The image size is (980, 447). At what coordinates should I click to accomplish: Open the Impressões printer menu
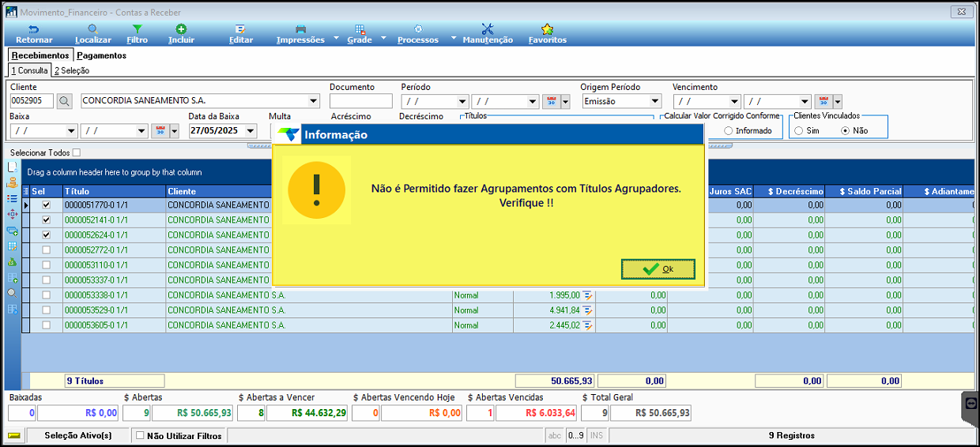coord(300,34)
